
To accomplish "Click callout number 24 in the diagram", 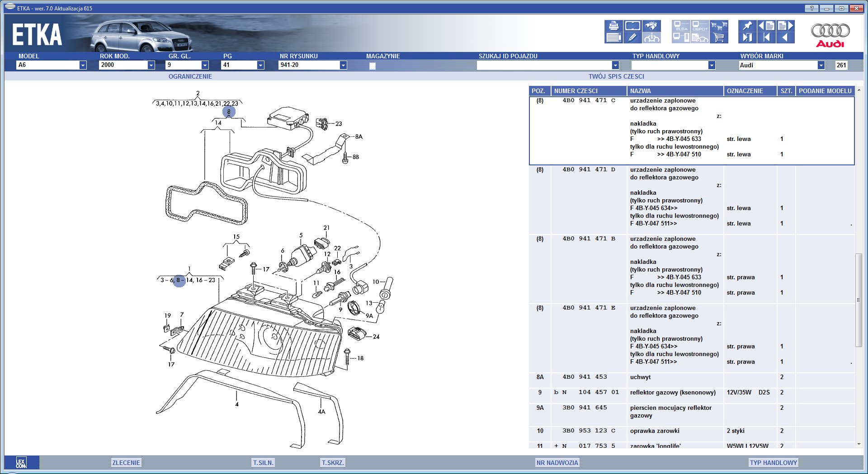I will (376, 337).
